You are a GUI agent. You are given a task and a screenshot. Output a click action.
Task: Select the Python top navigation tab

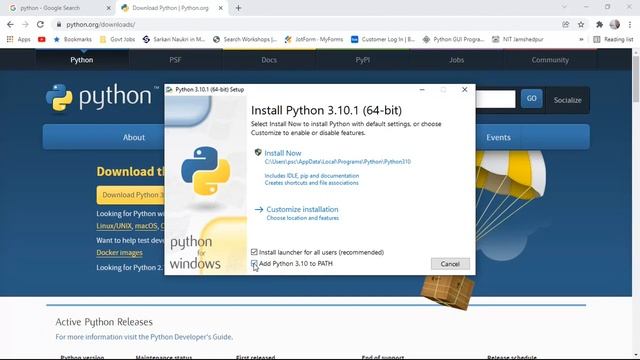pyautogui.click(x=82, y=60)
